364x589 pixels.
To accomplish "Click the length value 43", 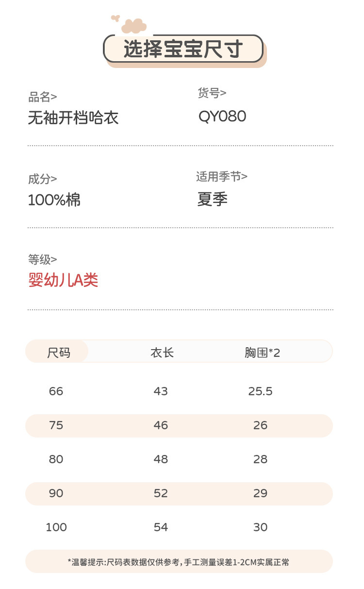I will [x=161, y=391].
